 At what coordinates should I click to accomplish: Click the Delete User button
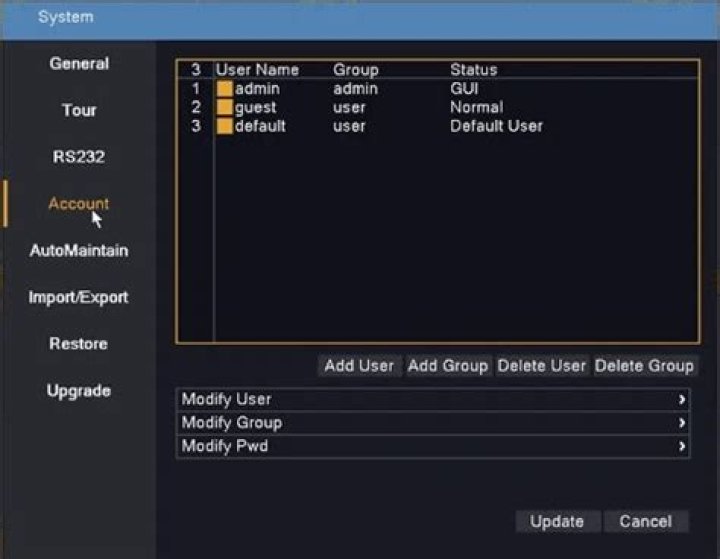point(541,366)
